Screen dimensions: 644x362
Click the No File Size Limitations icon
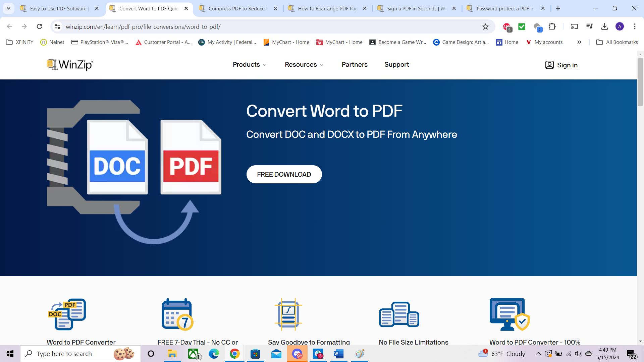pyautogui.click(x=399, y=314)
